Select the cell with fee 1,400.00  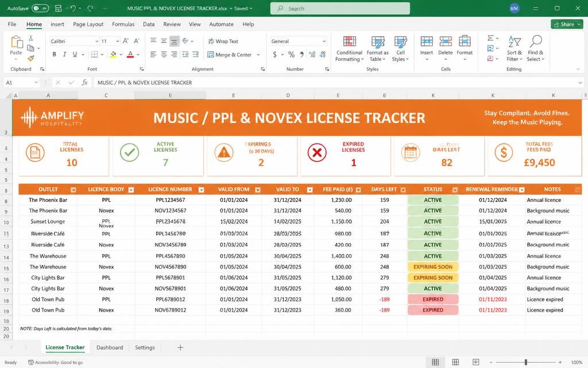pos(338,256)
